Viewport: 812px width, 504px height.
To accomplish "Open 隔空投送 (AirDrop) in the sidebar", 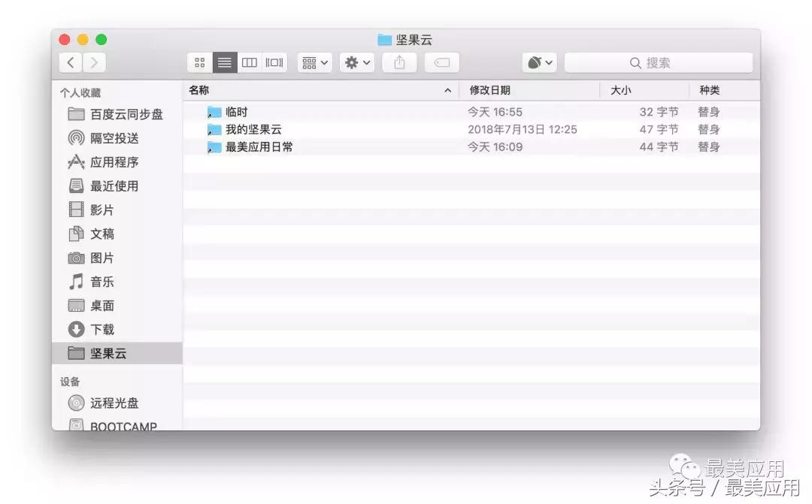I will [x=117, y=138].
